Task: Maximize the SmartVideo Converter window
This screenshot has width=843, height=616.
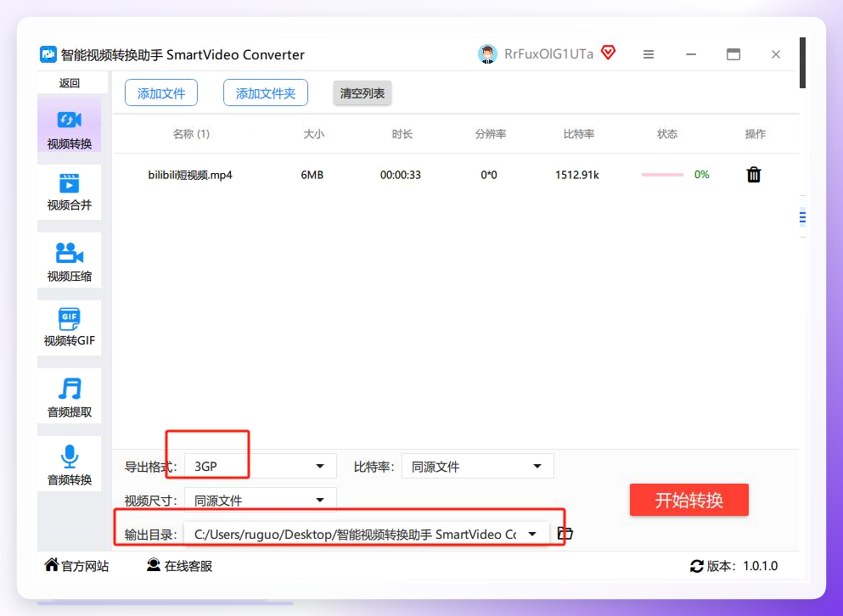Action: 733,54
